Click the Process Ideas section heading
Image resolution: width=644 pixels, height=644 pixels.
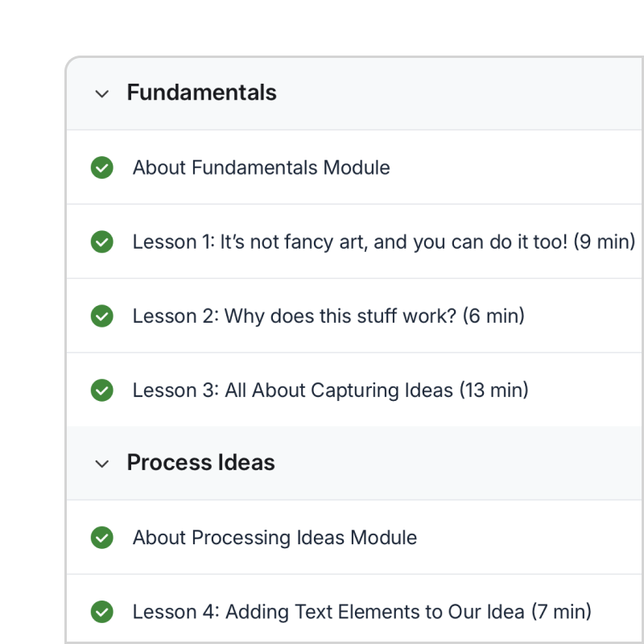200,463
